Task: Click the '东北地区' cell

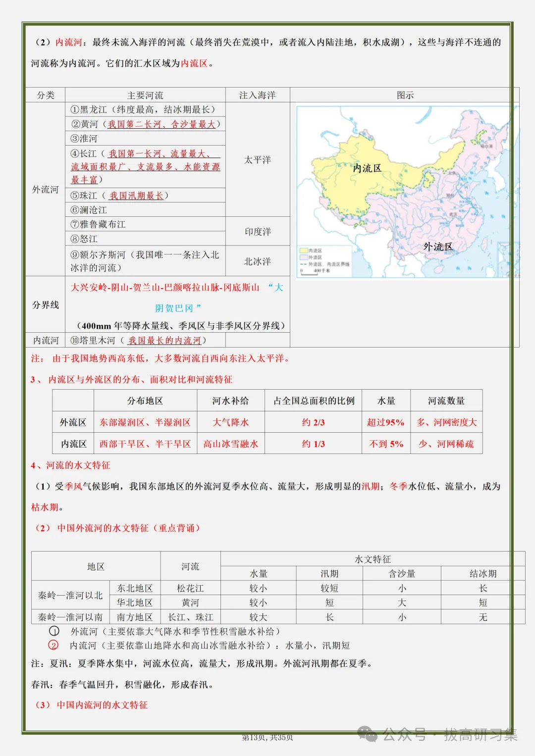Action: click(x=135, y=588)
